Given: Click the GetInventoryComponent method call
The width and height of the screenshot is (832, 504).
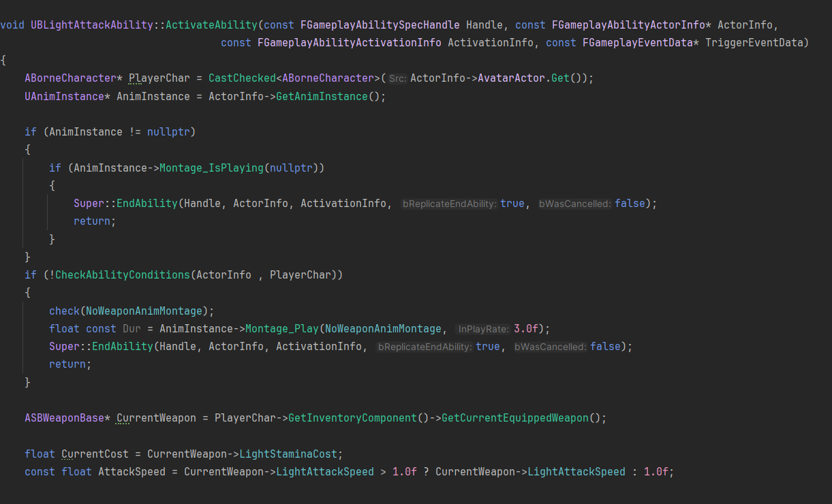Looking at the screenshot, I should [x=352, y=418].
